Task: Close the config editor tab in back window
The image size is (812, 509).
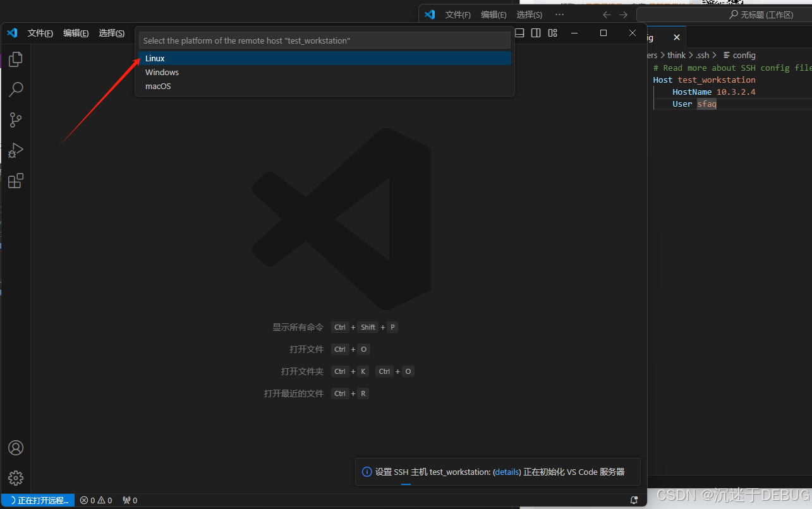Action: [677, 38]
